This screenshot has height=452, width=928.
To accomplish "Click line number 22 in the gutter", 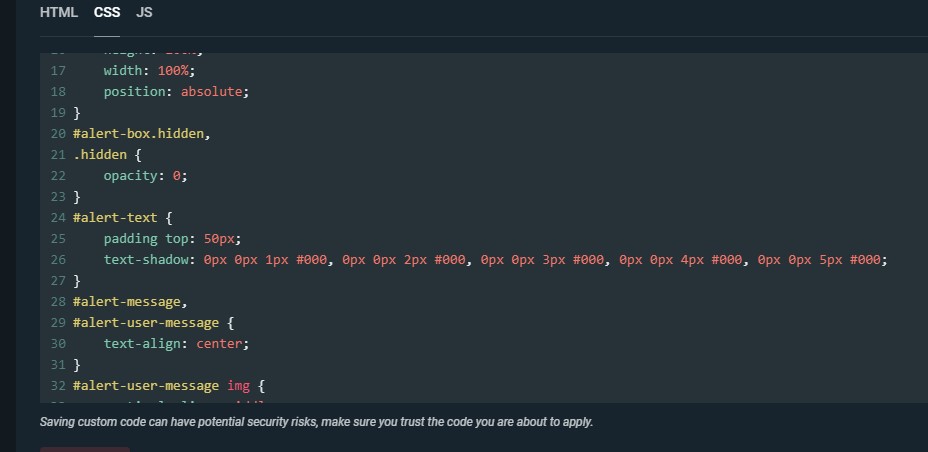I will (57, 175).
